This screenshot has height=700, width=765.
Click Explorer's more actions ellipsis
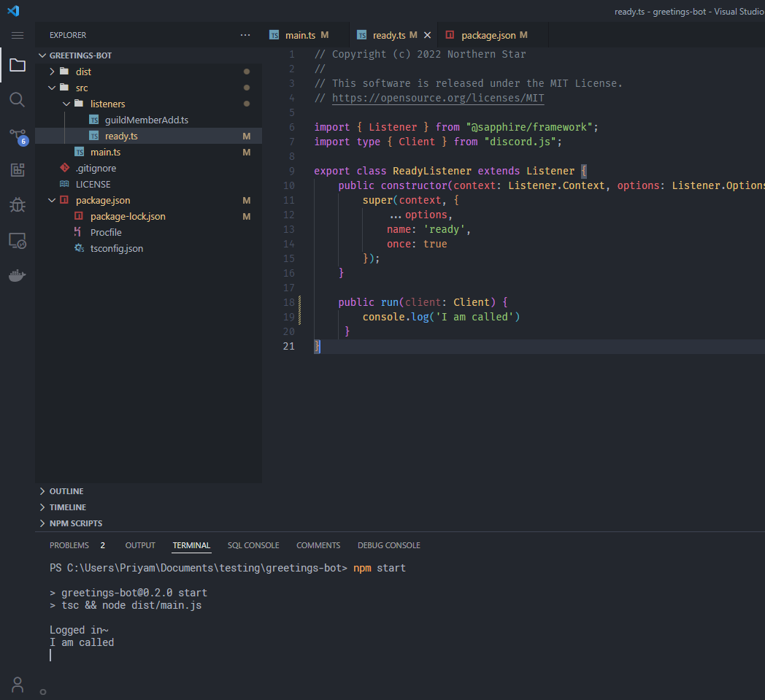[245, 35]
